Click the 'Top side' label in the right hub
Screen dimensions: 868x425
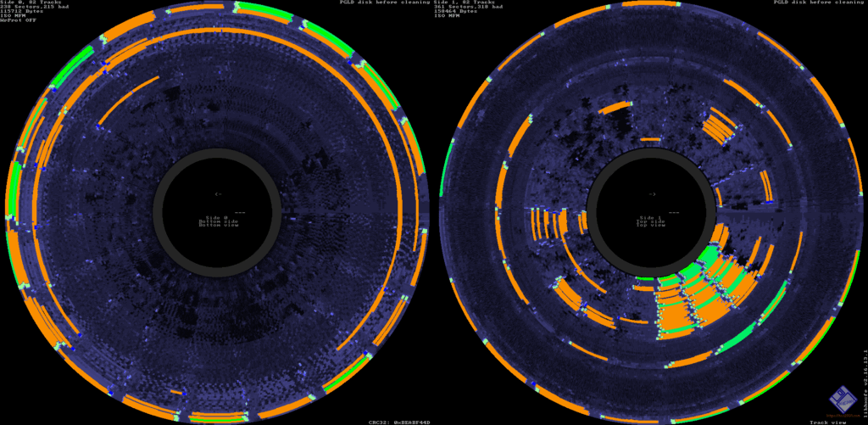[650, 221]
